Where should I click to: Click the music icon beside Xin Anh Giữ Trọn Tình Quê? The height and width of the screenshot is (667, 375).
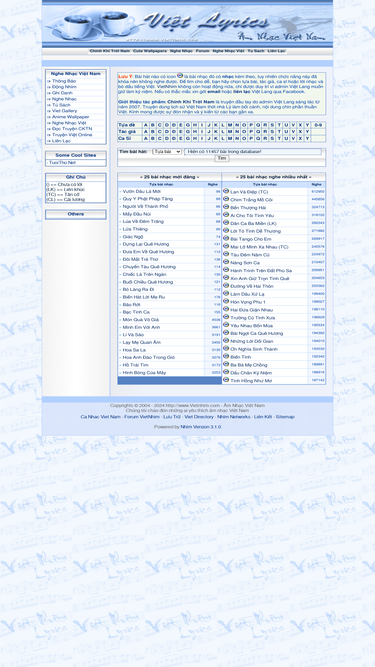(x=226, y=278)
